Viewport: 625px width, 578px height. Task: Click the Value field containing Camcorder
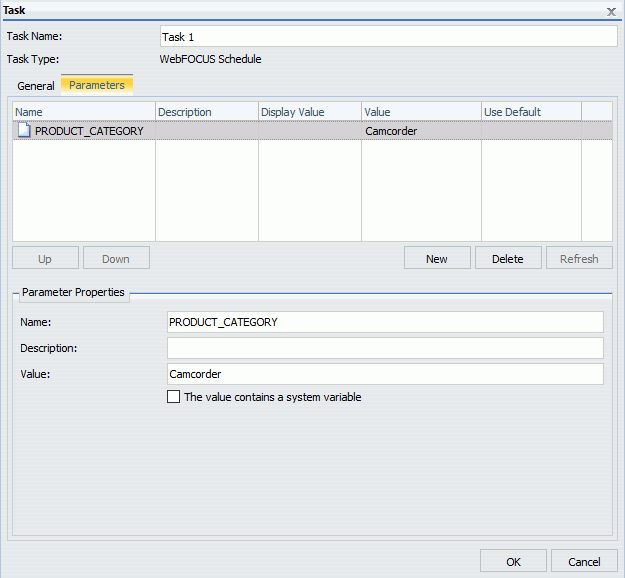(x=385, y=374)
